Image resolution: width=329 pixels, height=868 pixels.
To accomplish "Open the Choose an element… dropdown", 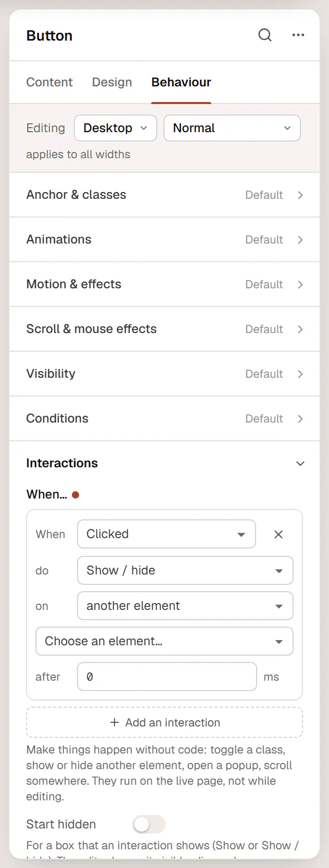I will point(164,641).
